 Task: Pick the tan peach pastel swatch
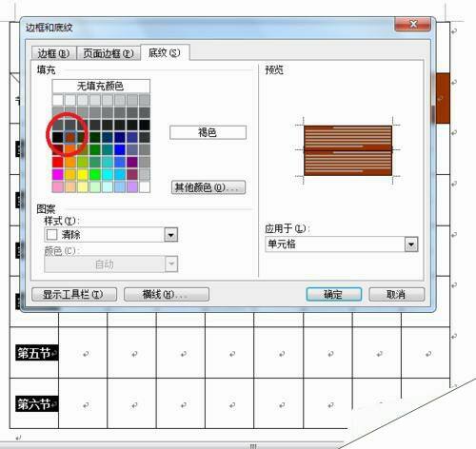70,187
